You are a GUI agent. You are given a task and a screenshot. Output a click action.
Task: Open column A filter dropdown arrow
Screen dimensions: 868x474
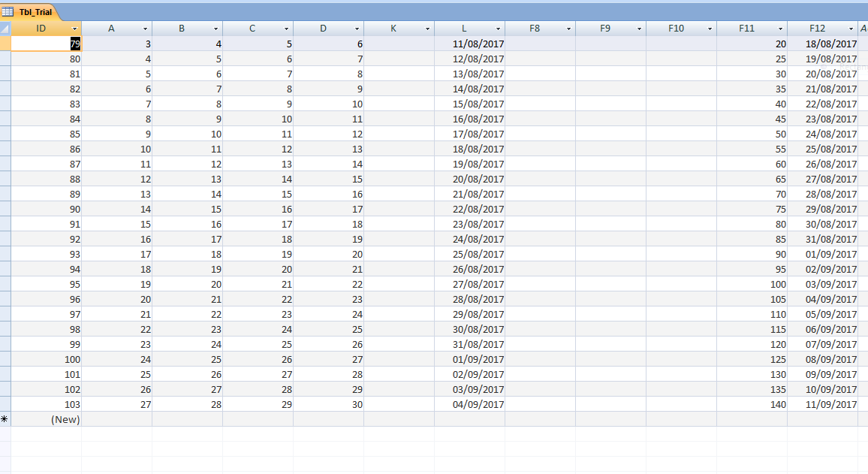[x=145, y=29]
